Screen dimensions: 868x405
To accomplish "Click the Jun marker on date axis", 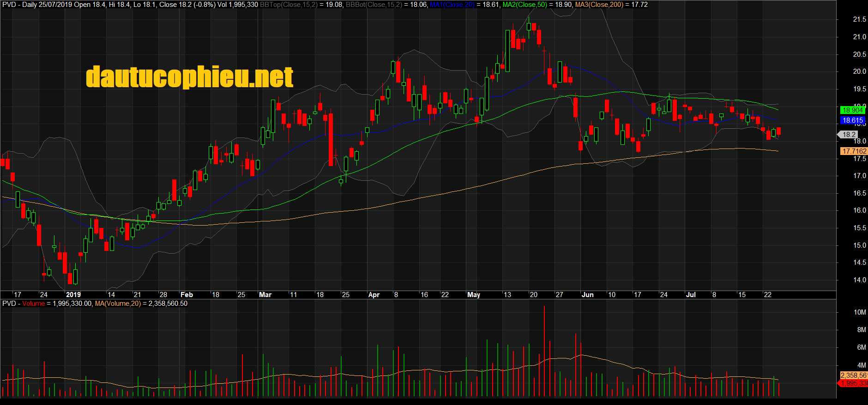I will tap(587, 295).
